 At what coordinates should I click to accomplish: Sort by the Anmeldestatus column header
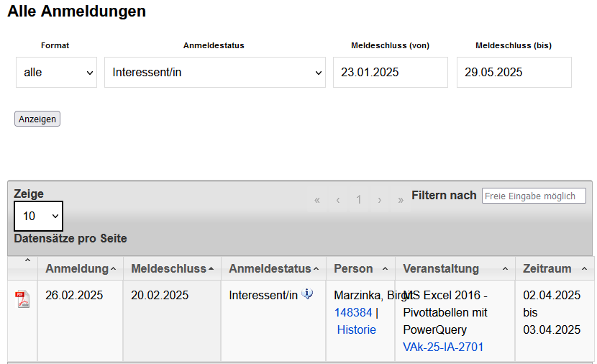pyautogui.click(x=273, y=269)
